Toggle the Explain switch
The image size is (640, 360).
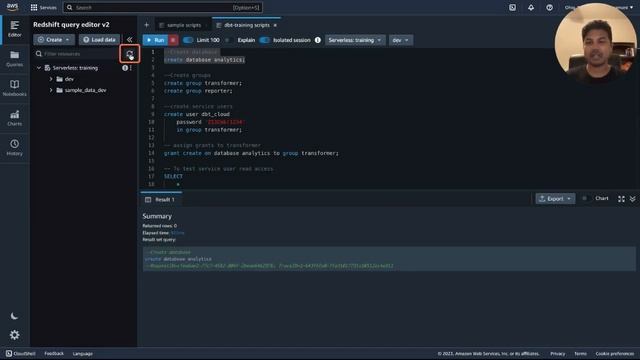coord(229,40)
